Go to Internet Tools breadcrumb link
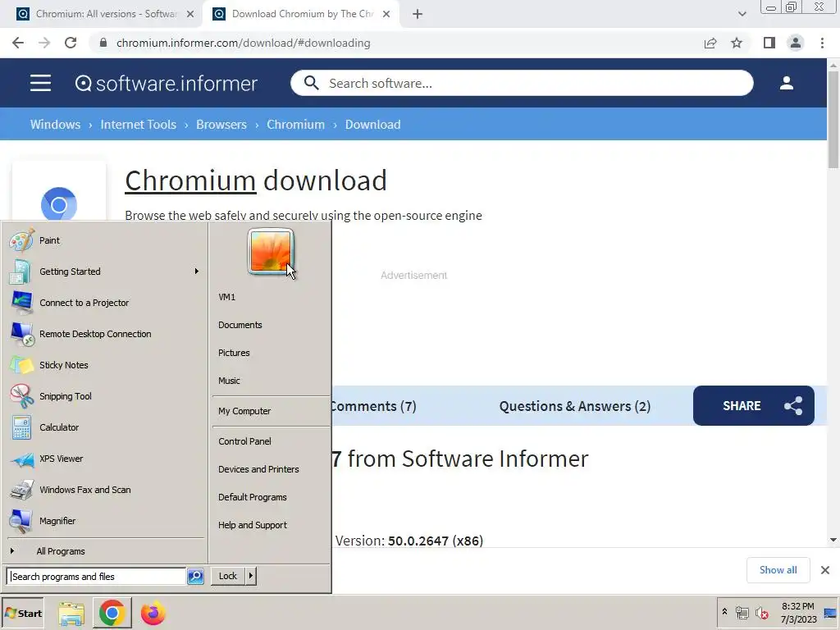 pos(138,125)
